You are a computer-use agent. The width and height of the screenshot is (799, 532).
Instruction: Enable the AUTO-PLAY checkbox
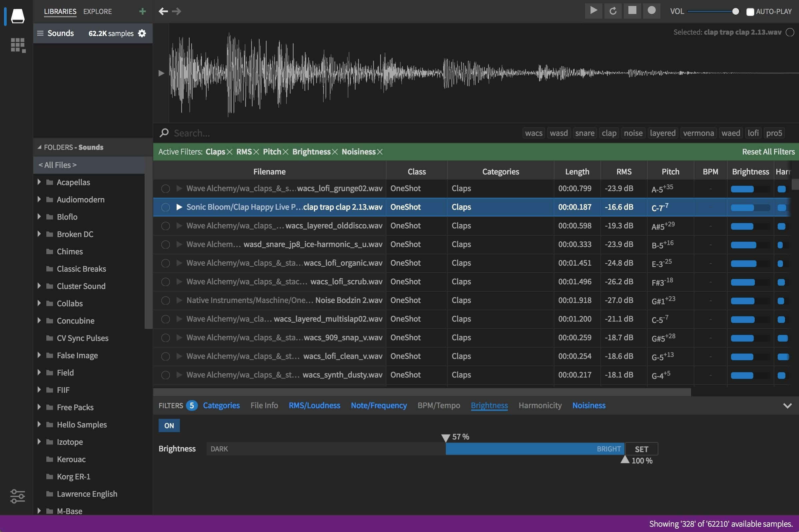click(x=750, y=12)
